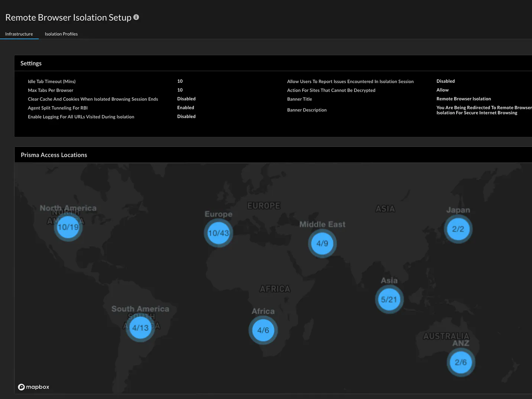The image size is (532, 399).
Task: Open the Middle East locations cluster
Action: coord(322,244)
